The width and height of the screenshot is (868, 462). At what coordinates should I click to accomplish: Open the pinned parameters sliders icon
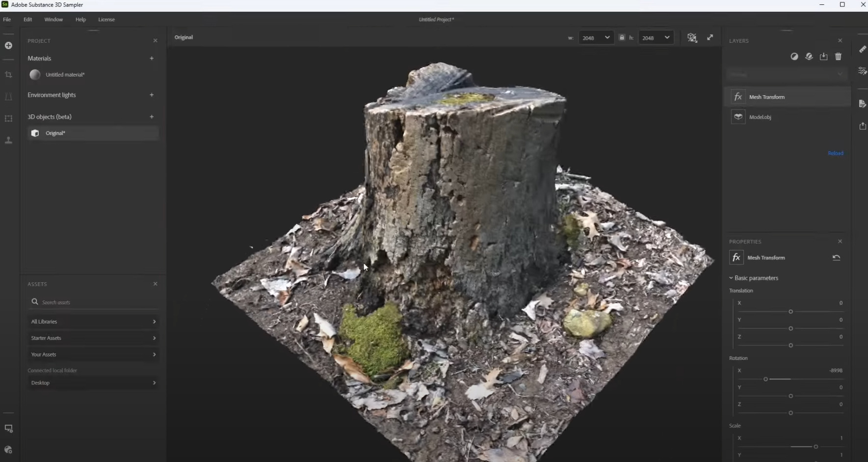(862, 71)
